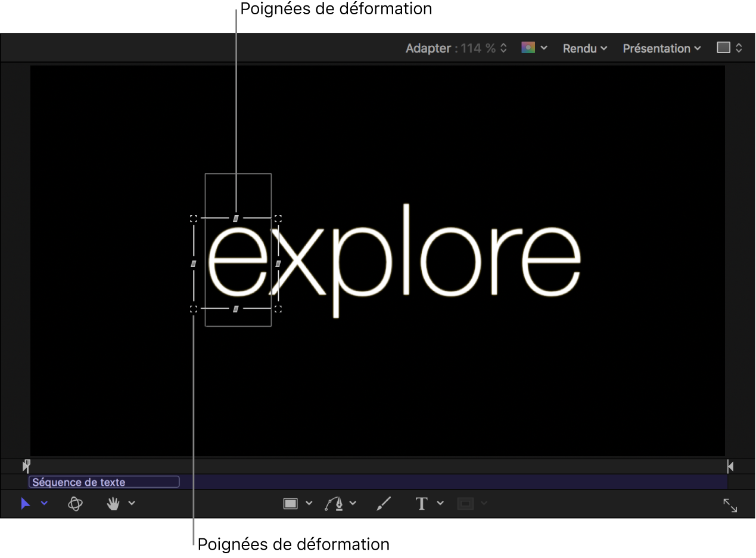Click the full-screen expand arrows icon
Viewport: 756px width, 558px height.
730,506
